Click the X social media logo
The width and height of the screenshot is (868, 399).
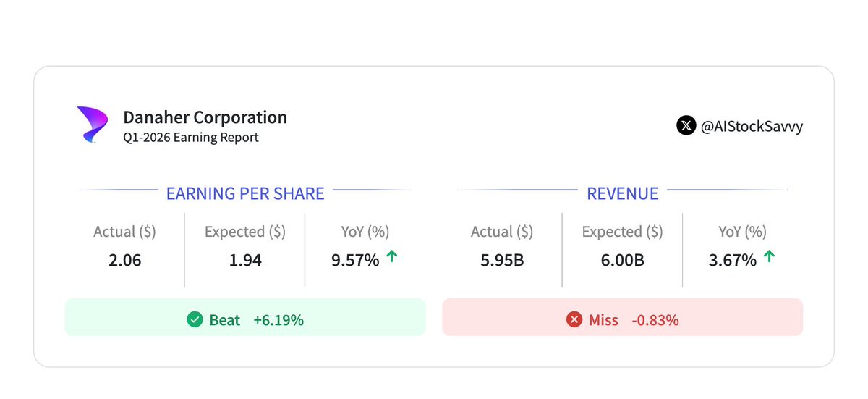[x=686, y=125]
